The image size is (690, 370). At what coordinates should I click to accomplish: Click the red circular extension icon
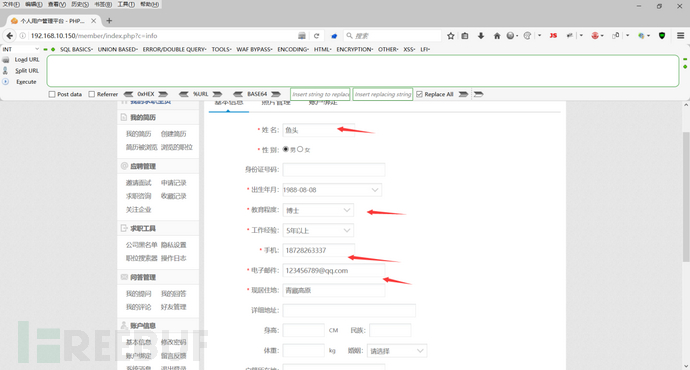[x=595, y=36]
